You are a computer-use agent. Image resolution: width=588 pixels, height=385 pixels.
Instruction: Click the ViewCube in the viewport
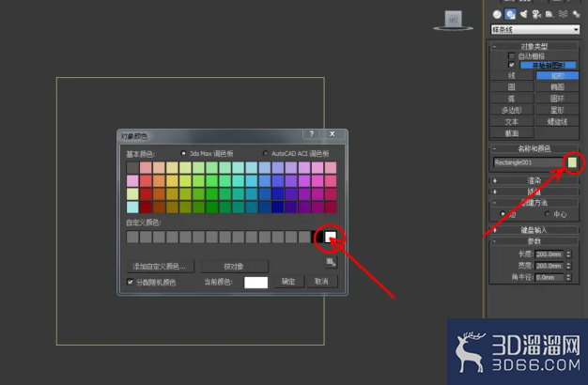[x=454, y=21]
